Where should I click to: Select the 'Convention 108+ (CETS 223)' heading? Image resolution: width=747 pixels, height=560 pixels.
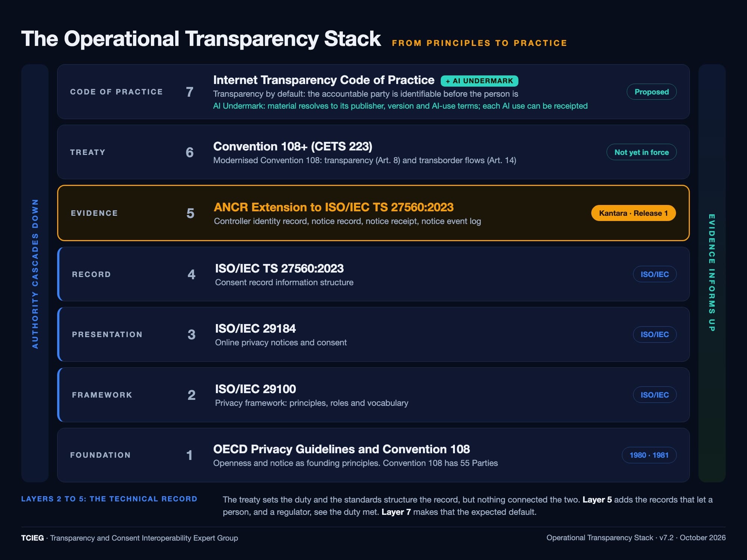tap(293, 146)
